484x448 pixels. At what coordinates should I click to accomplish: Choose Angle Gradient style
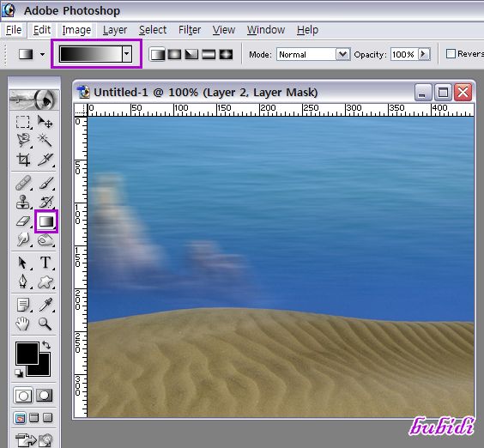(191, 55)
